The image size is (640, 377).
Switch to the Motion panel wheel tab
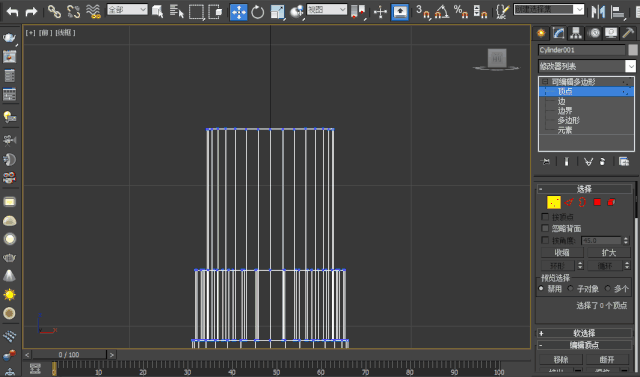click(594, 33)
